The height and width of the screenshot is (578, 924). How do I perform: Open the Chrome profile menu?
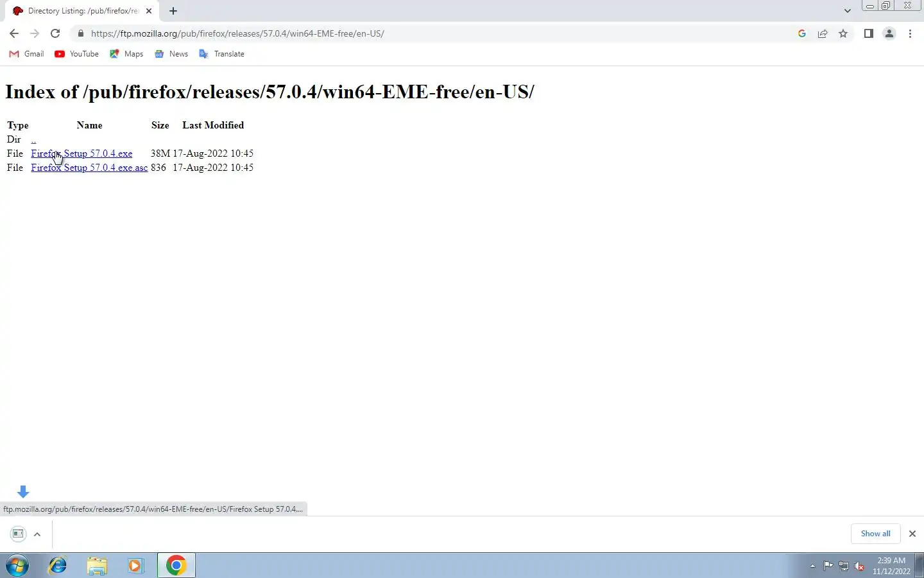tap(889, 33)
